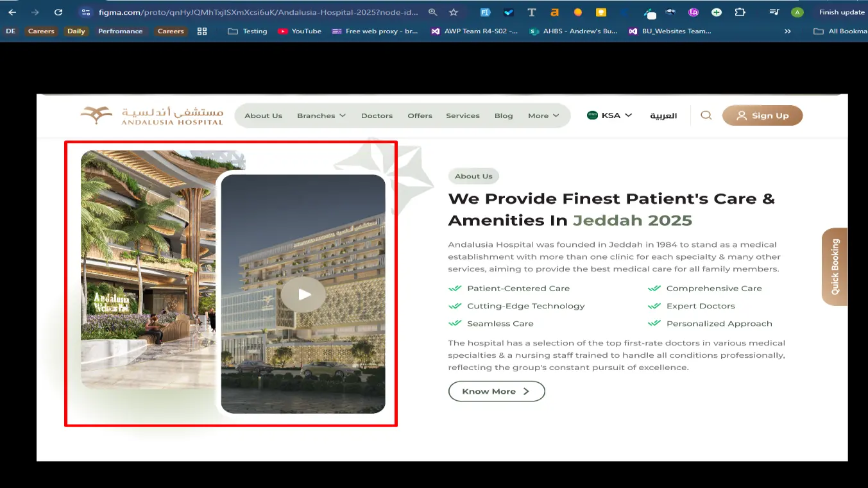
Task: Expand the More menu in navigation
Action: point(543,115)
